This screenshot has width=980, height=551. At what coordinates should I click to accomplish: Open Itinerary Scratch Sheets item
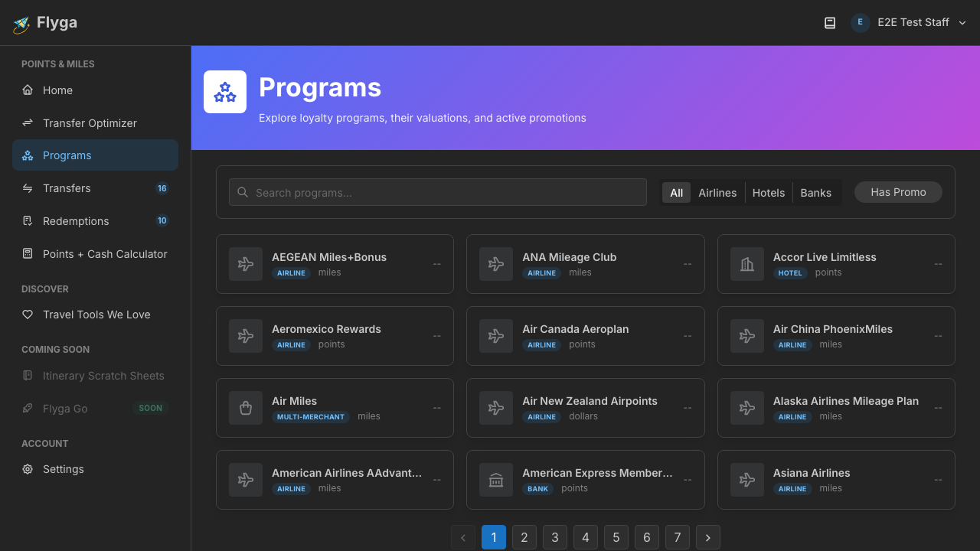point(95,376)
